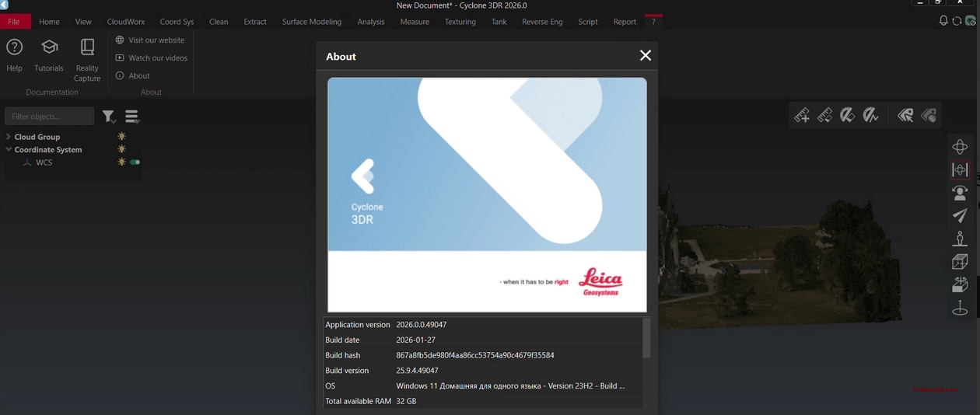980x415 pixels.
Task: Click the Reality Capture book icon
Action: coord(87,48)
